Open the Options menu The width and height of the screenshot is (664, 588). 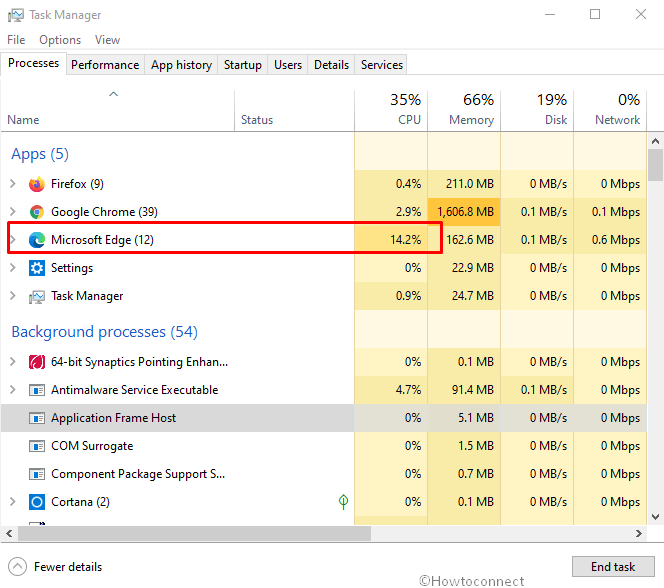(x=60, y=40)
